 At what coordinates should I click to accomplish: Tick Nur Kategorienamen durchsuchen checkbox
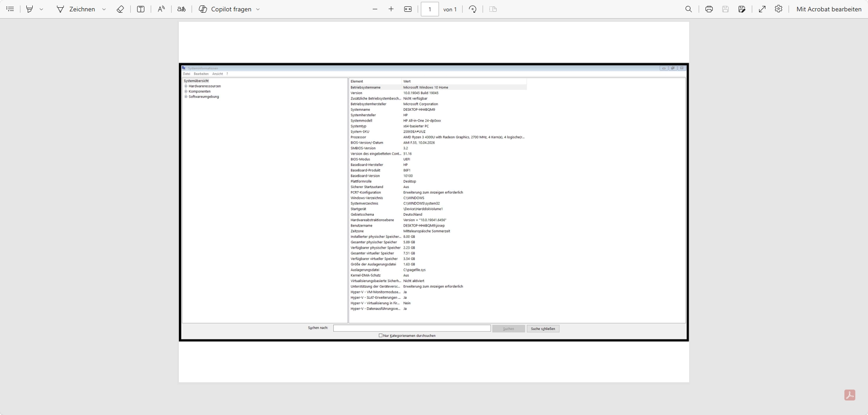(x=380, y=336)
